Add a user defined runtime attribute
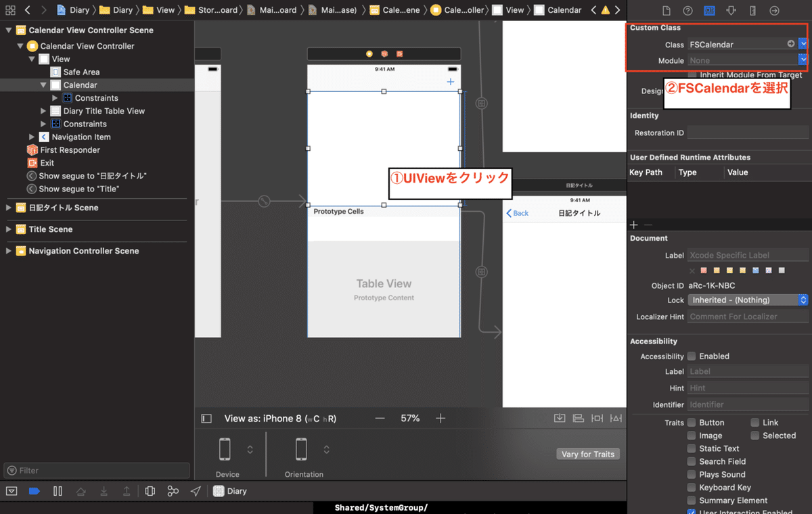The height and width of the screenshot is (514, 812). click(634, 225)
